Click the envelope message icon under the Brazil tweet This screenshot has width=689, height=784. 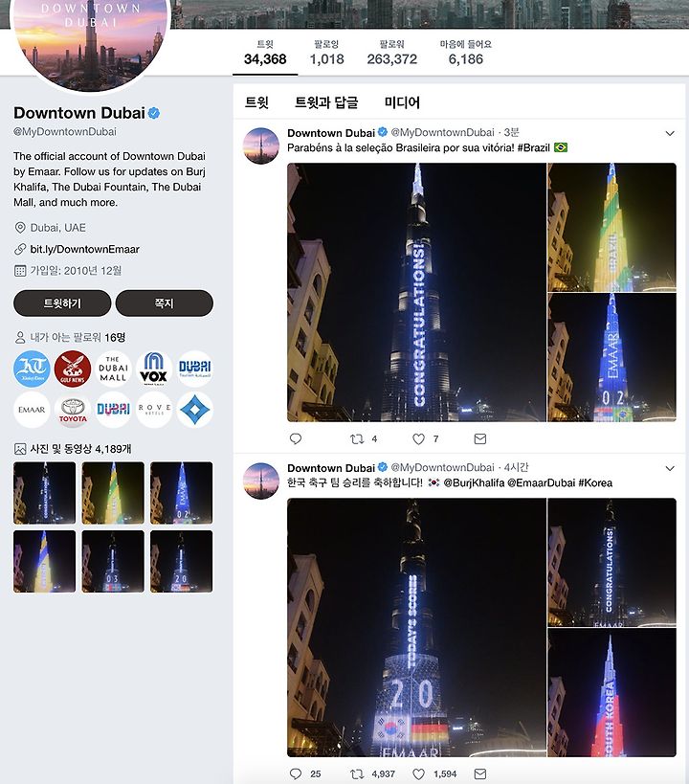pos(480,439)
